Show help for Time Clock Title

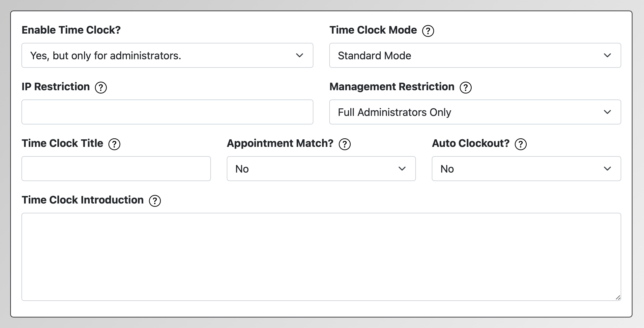pos(114,144)
